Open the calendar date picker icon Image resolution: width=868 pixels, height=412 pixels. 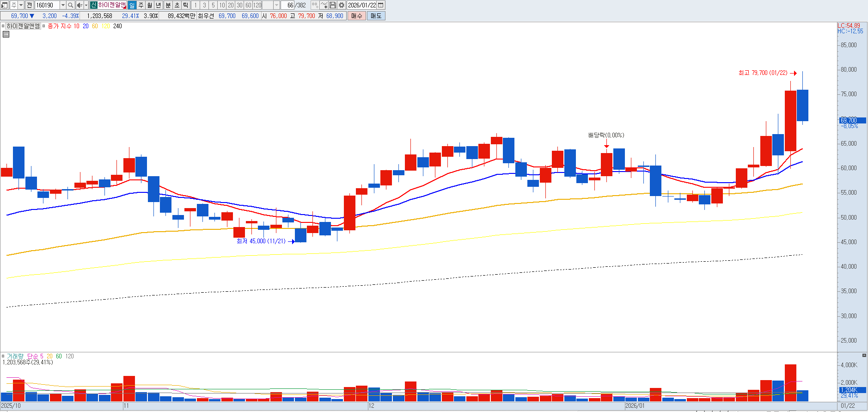pyautogui.click(x=381, y=5)
